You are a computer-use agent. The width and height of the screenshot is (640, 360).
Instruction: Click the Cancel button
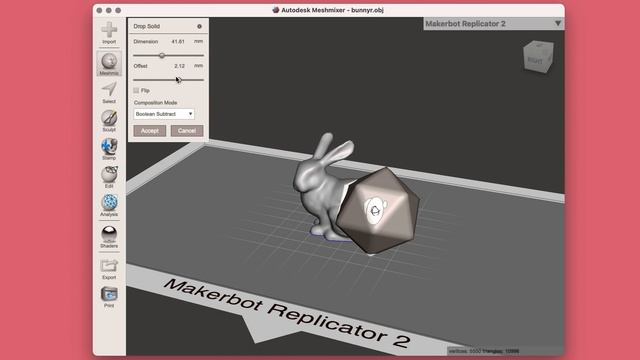pyautogui.click(x=187, y=131)
